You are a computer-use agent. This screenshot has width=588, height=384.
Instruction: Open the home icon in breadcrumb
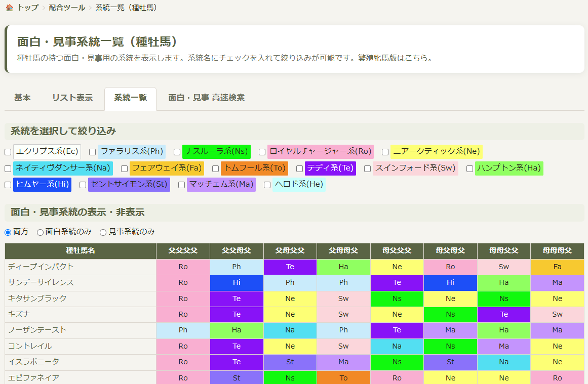coord(10,8)
